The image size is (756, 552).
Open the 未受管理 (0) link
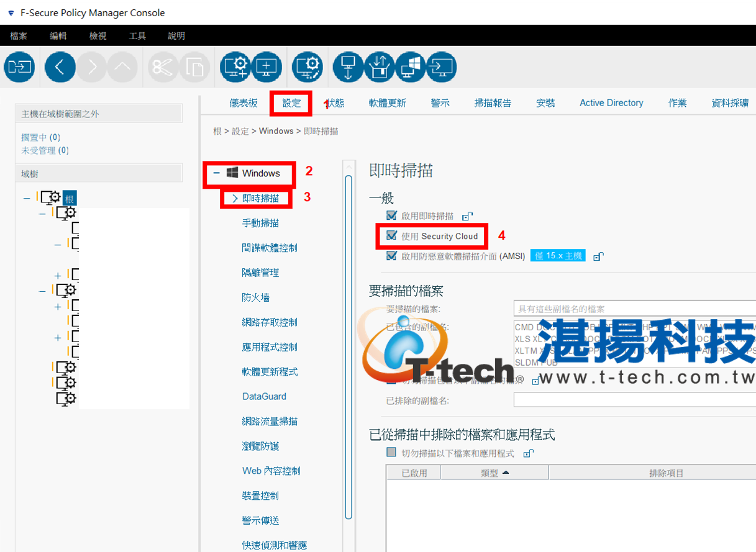click(x=45, y=150)
